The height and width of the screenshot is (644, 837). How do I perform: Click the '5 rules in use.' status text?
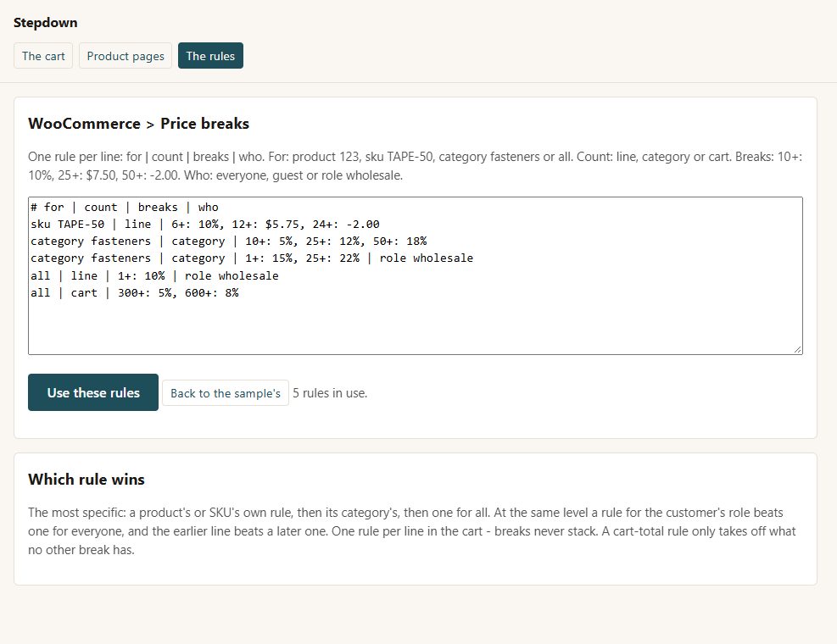[330, 392]
